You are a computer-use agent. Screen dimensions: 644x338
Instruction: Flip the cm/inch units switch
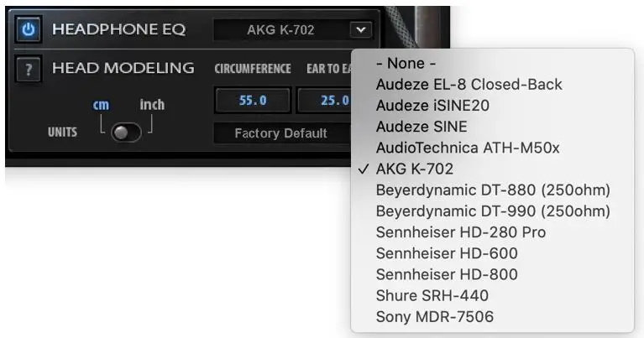click(126, 133)
